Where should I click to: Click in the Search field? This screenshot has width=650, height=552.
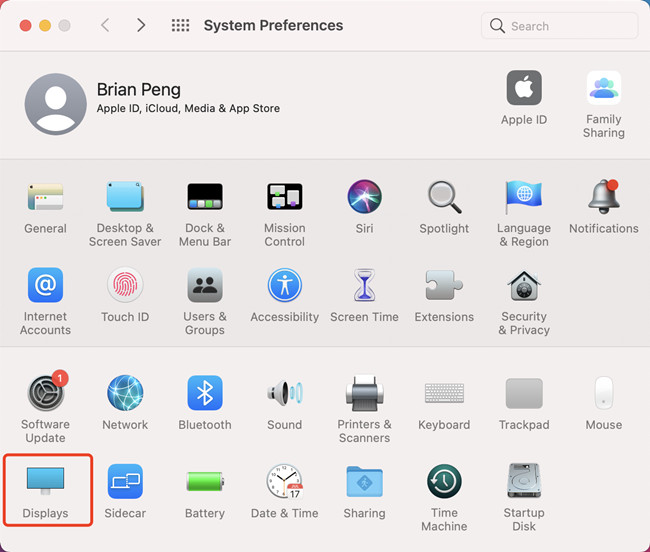point(559,26)
